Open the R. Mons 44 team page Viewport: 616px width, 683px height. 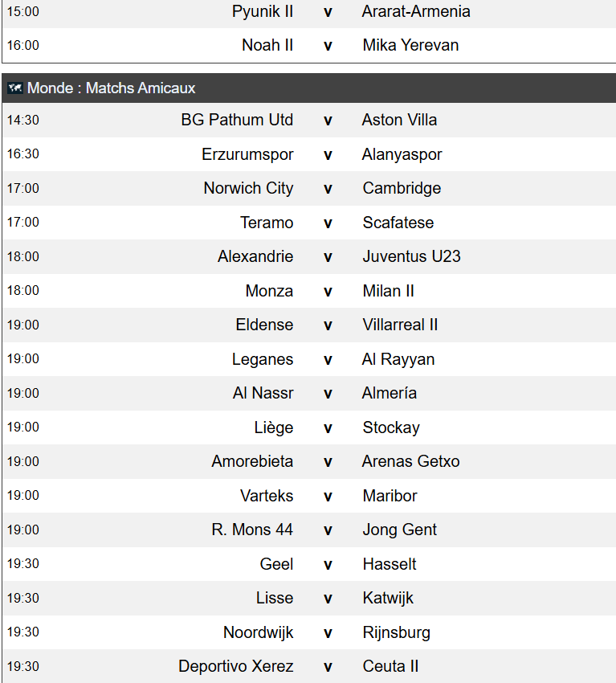[x=252, y=530]
